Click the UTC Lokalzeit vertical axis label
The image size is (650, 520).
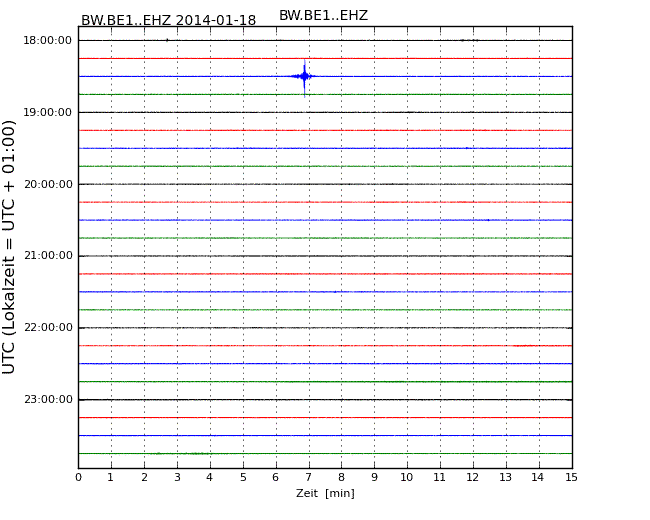click(9, 247)
